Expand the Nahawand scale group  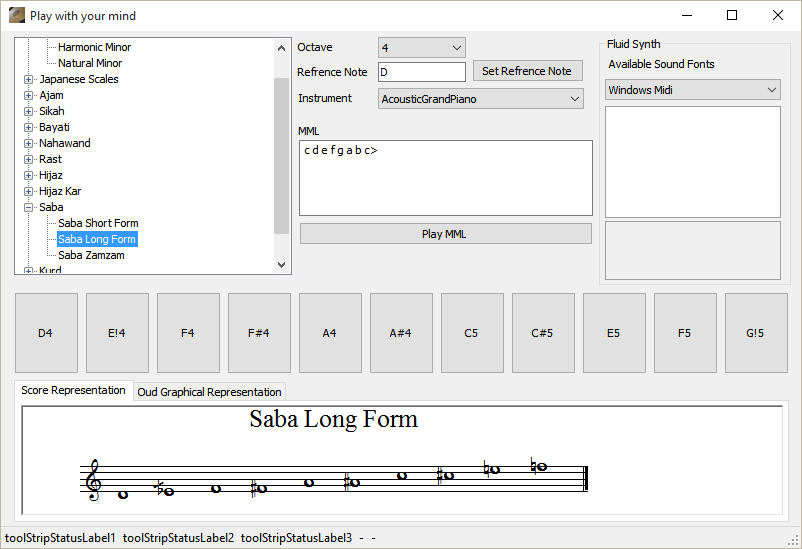coord(29,143)
